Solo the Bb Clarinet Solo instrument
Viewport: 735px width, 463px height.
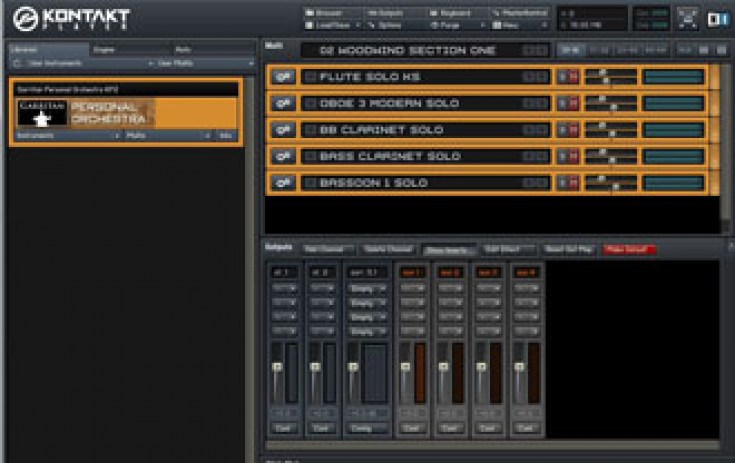coord(562,130)
